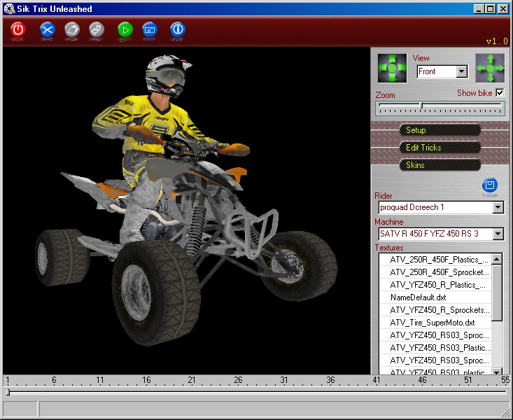
Task: Click texture list scroll up arrow
Action: point(497,259)
